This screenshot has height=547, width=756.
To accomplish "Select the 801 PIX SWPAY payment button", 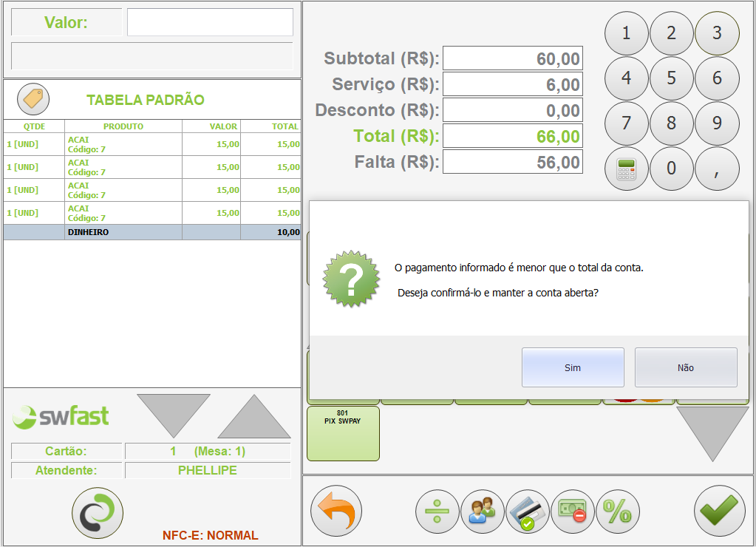I will [344, 434].
